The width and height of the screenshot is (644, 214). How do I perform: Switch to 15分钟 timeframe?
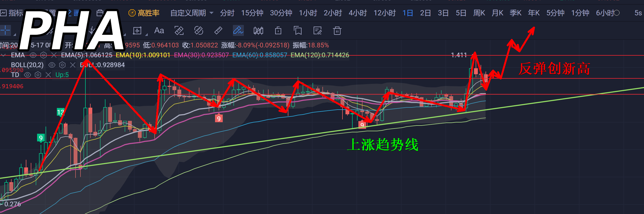tap(252, 13)
